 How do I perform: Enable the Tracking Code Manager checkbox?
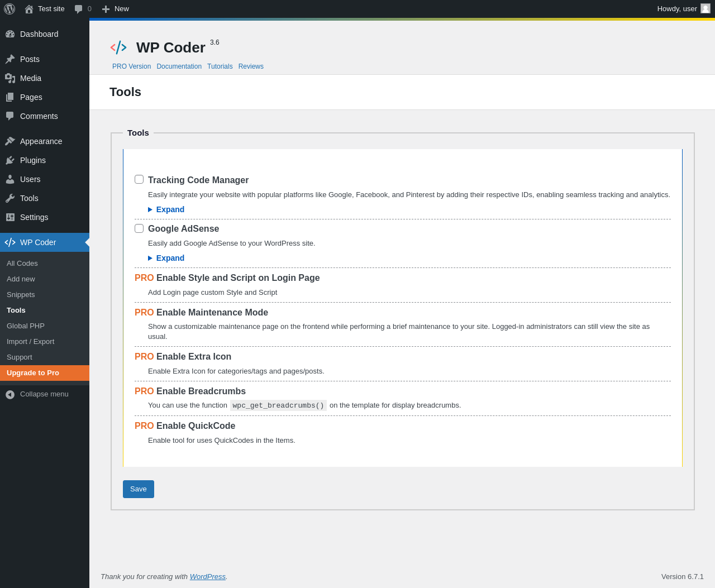coord(139,179)
